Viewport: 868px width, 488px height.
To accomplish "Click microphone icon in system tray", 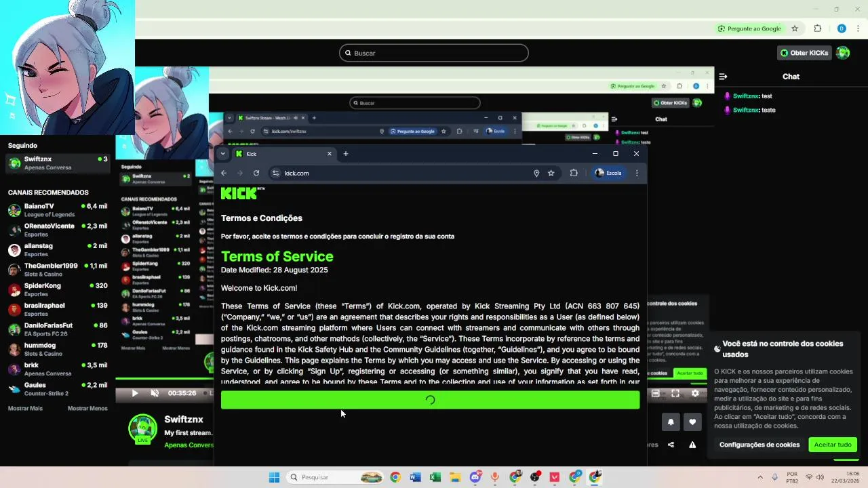I will point(774,477).
